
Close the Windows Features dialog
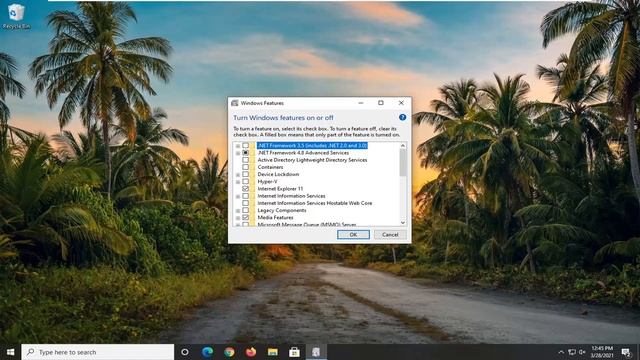[x=401, y=103]
